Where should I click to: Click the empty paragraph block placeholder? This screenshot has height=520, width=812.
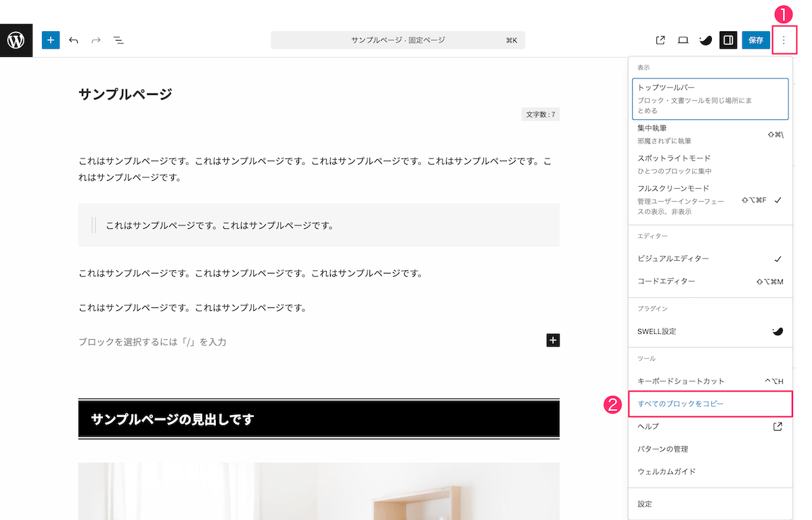(271, 342)
